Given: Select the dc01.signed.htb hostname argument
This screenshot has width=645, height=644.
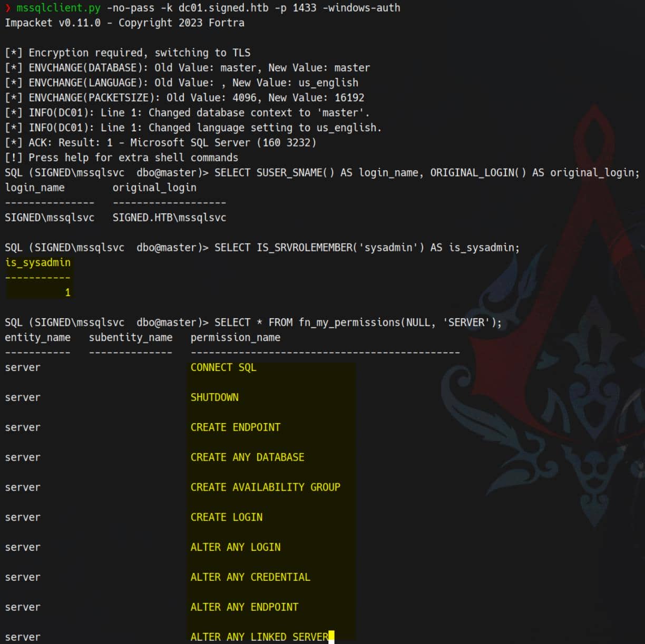Looking at the screenshot, I should (x=223, y=8).
